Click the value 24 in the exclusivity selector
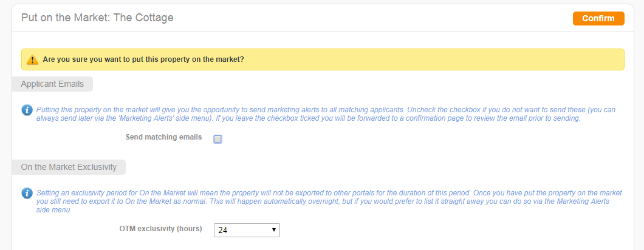Image resolution: width=644 pixels, height=250 pixels. click(x=222, y=231)
